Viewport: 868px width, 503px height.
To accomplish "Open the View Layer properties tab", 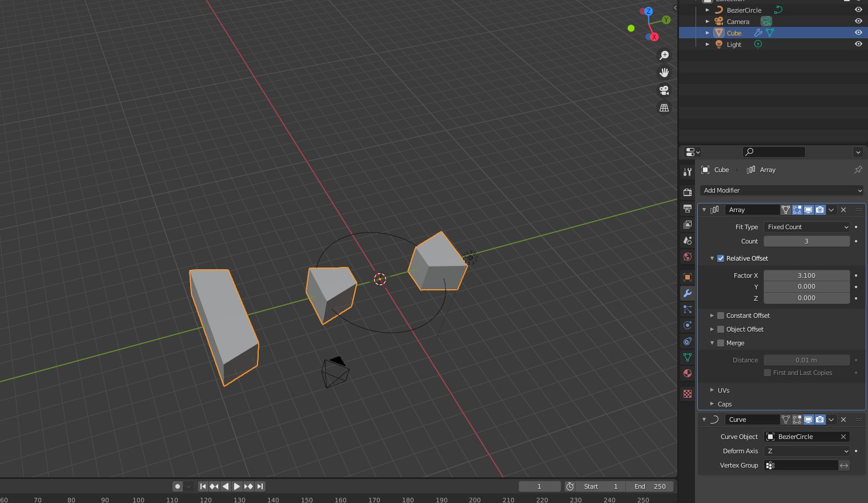I will pyautogui.click(x=688, y=225).
